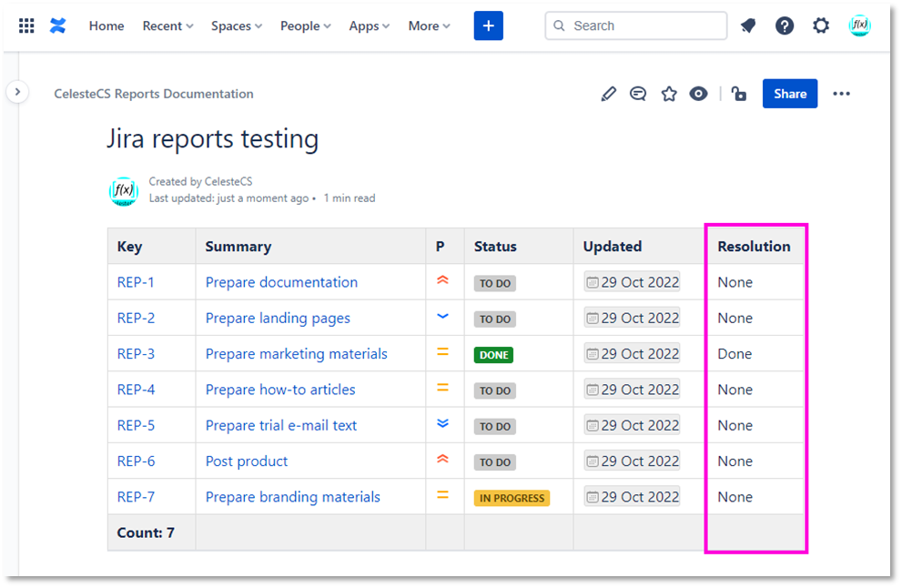The width and height of the screenshot is (902, 588).
Task: Open issue REP-1 key link
Action: 136,282
